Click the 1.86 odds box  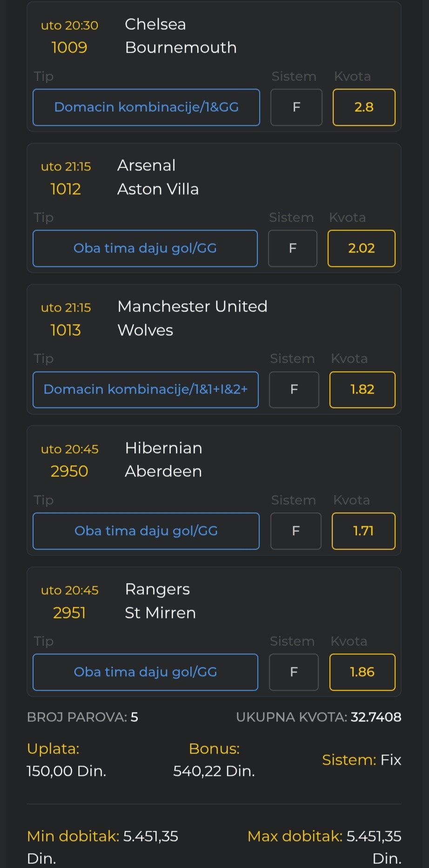coord(362,672)
